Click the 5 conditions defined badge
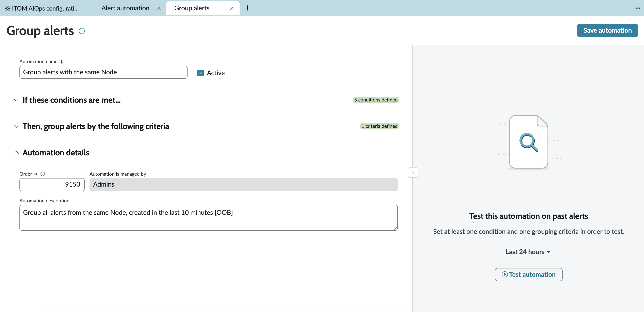This screenshot has height=312, width=644. tap(375, 100)
